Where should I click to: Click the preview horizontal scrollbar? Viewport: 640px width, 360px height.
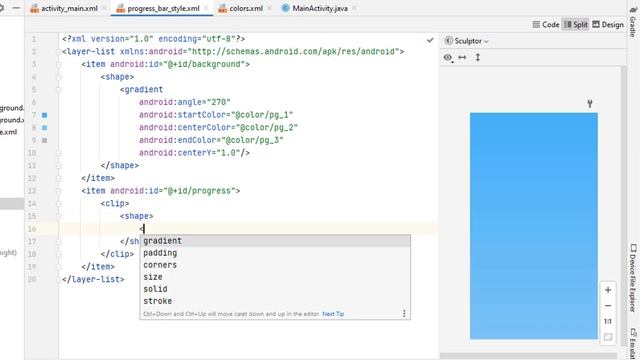pos(529,356)
